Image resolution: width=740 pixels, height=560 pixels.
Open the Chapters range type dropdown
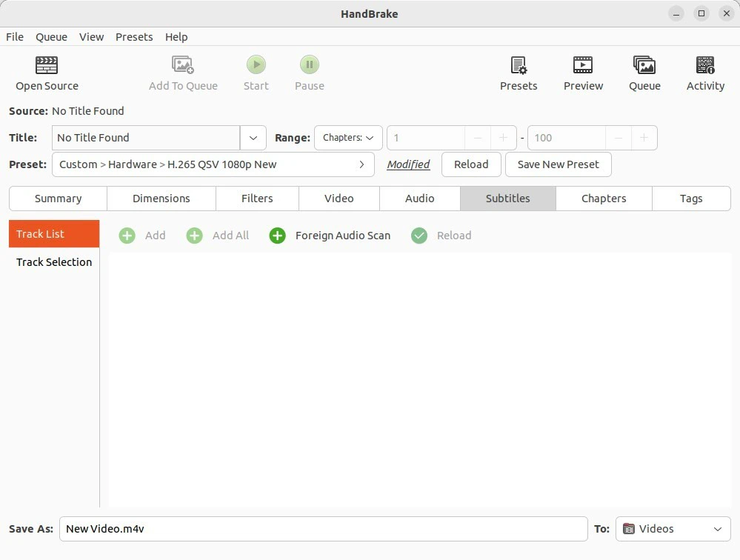coord(348,138)
